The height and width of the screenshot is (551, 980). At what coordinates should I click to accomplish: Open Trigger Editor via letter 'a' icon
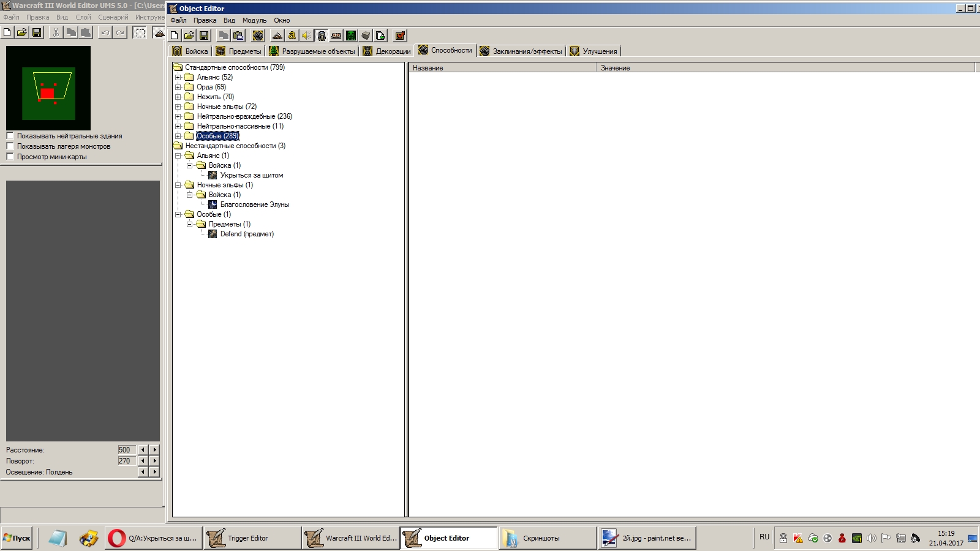tap(292, 36)
